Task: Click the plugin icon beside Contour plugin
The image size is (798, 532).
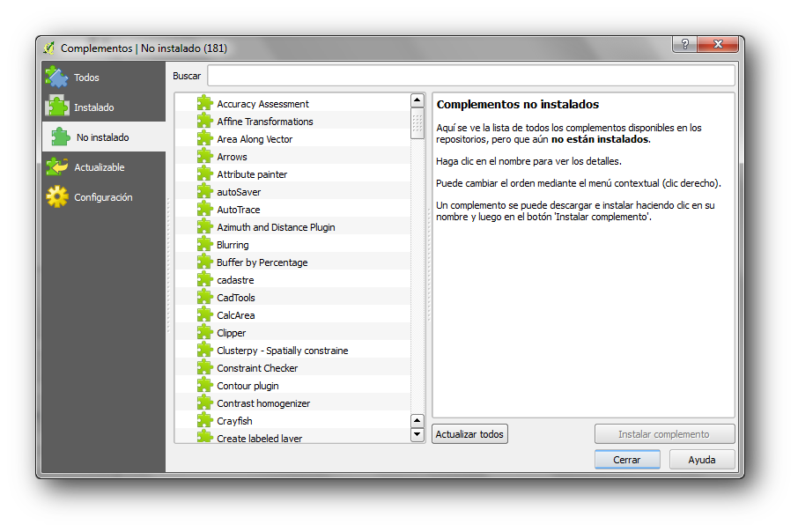Action: (x=204, y=386)
